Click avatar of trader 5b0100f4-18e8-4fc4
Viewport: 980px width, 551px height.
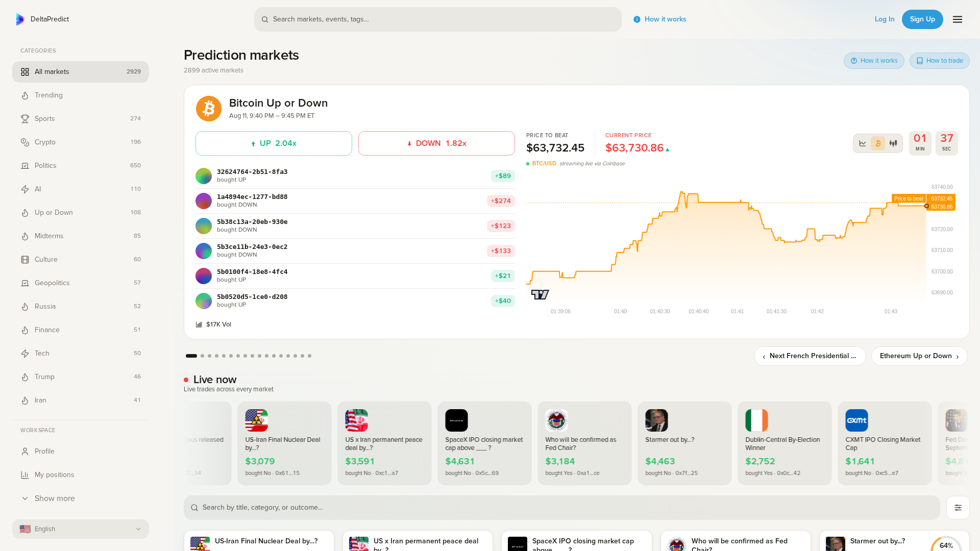coord(204,276)
